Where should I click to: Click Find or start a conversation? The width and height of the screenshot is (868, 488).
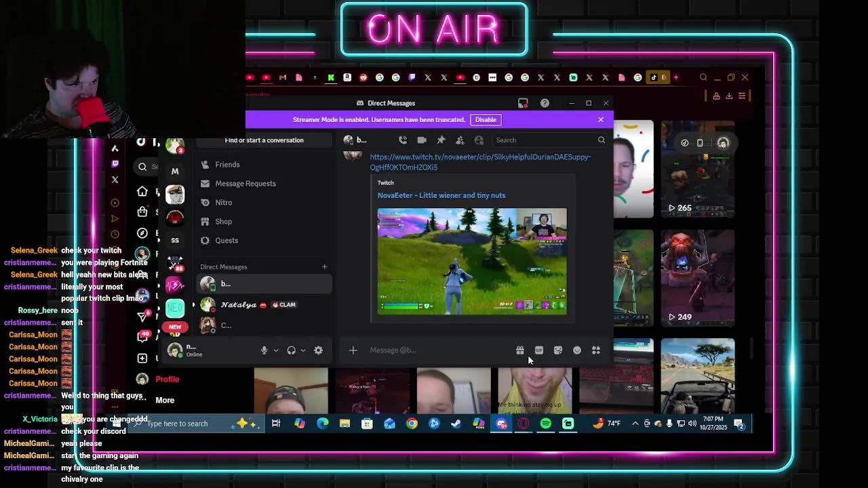coord(264,140)
